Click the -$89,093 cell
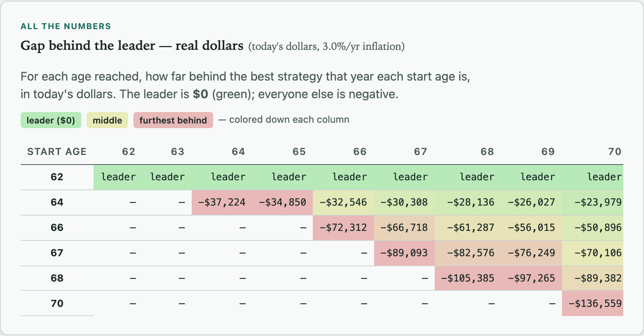The height and width of the screenshot is (336, 644). point(404,253)
